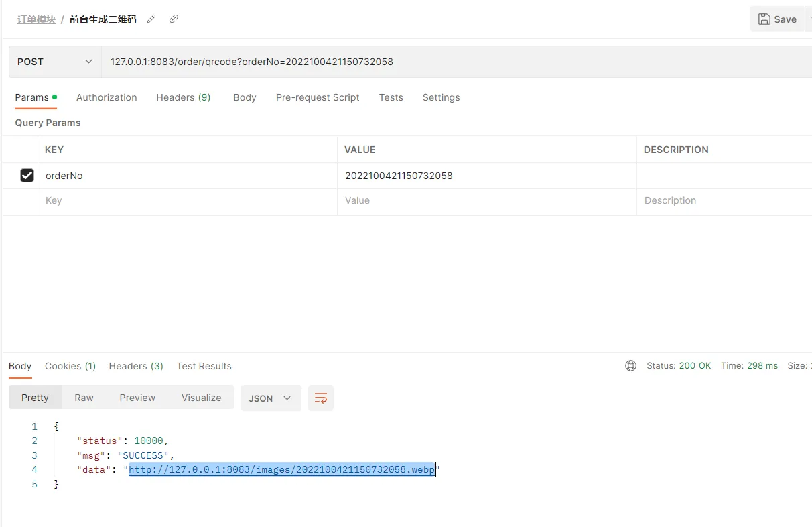Click the request URL input field
This screenshot has width=812, height=527.
tap(456, 62)
